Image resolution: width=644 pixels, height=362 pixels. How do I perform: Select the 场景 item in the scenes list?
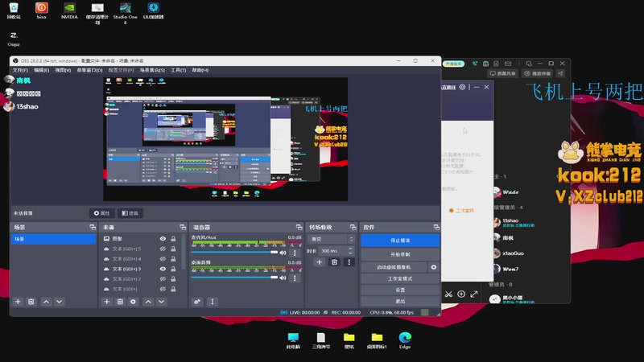(53, 239)
